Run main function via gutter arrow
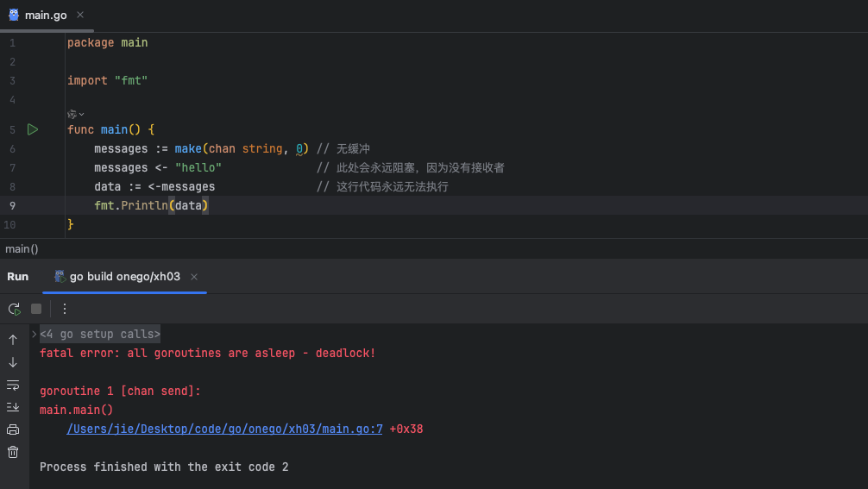This screenshot has width=868, height=489. 33,129
